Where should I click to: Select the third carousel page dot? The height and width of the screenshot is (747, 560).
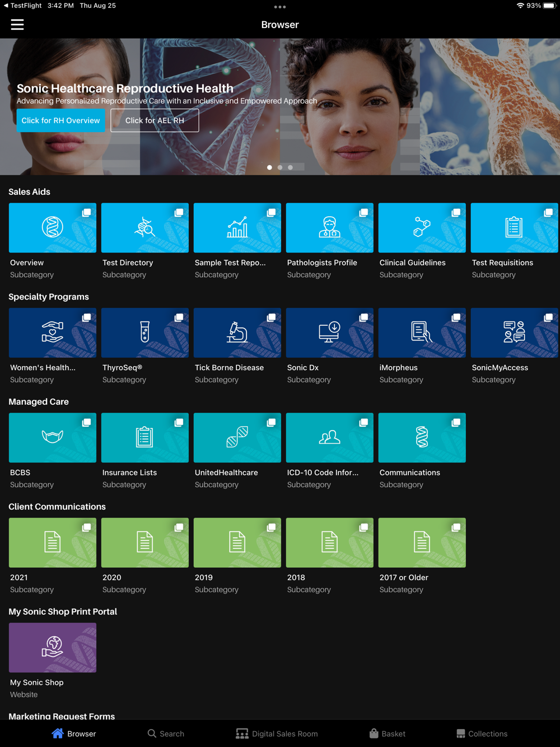pyautogui.click(x=290, y=167)
